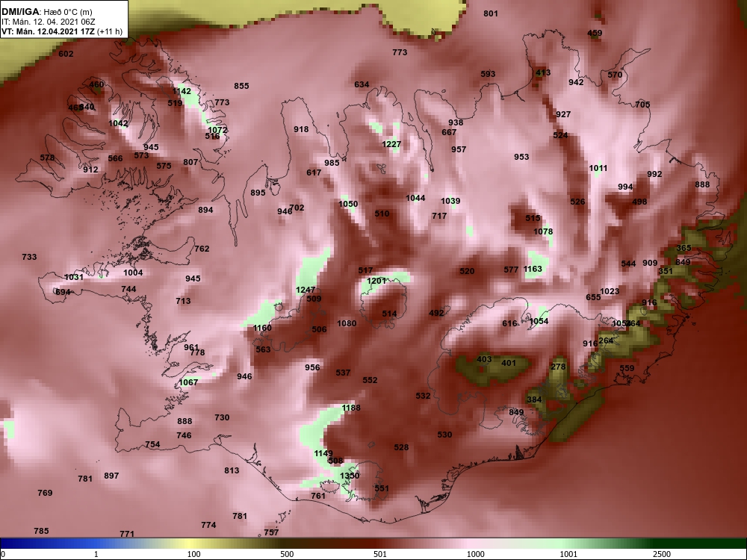Click the valid time line 'VT: Mán. 12.04.2021 17Z'
Viewport: 747px width, 560px height.
click(48, 32)
